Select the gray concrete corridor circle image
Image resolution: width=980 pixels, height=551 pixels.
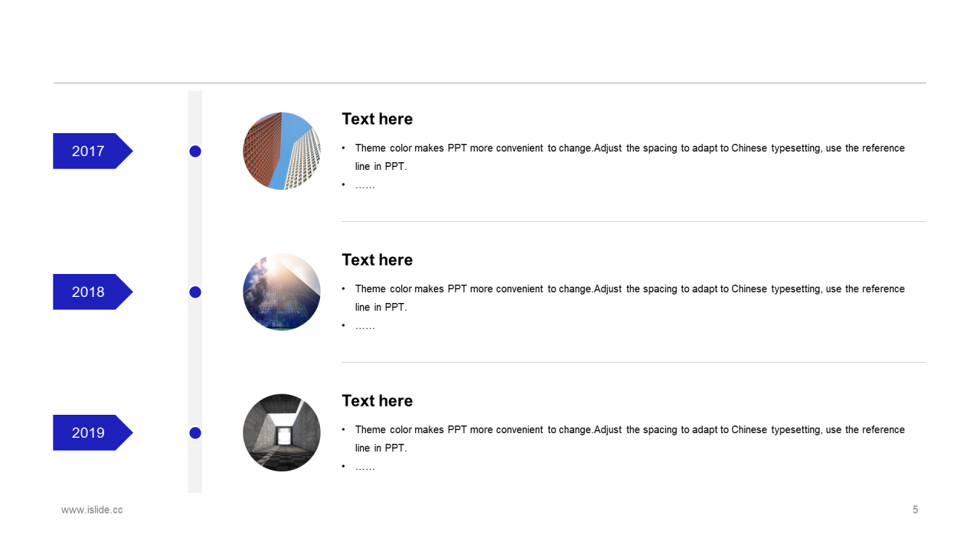[x=282, y=432]
